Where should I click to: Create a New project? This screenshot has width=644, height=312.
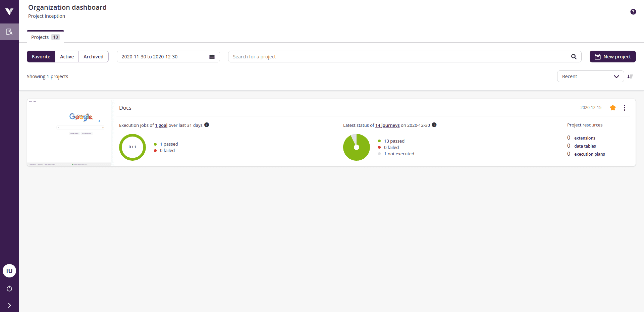point(612,56)
